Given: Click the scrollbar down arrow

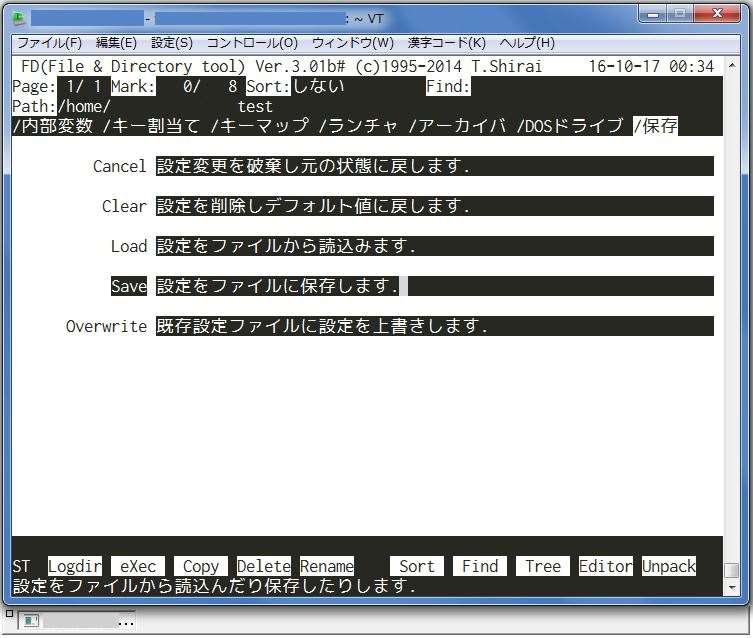Looking at the screenshot, I should pyautogui.click(x=731, y=587).
